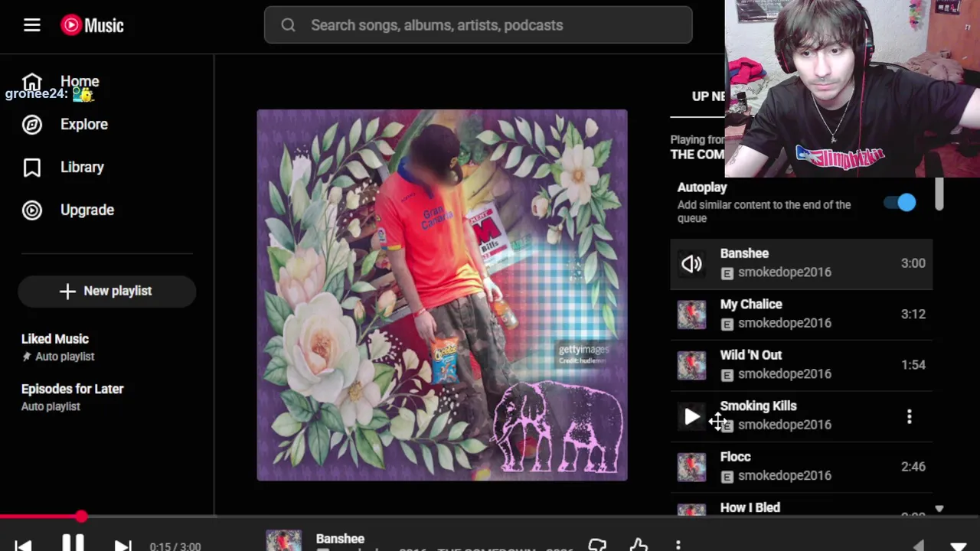Click the Explore compass icon
980x551 pixels.
32,124
